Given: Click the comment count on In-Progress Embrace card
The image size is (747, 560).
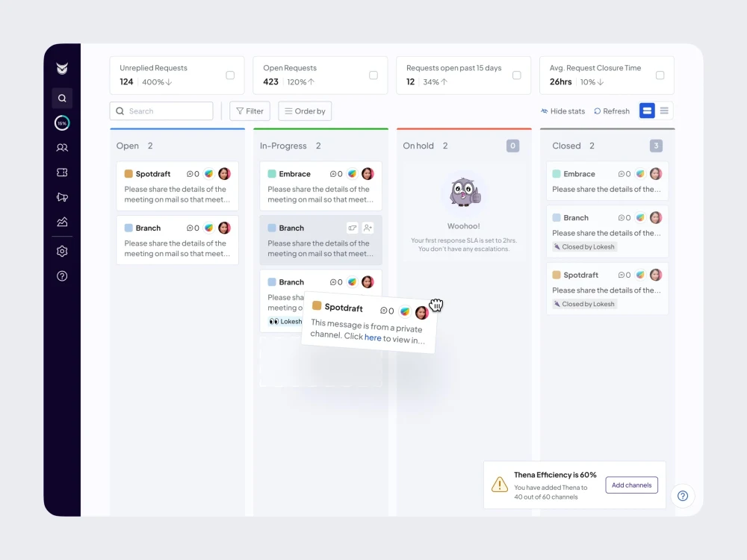Looking at the screenshot, I should pyautogui.click(x=336, y=174).
